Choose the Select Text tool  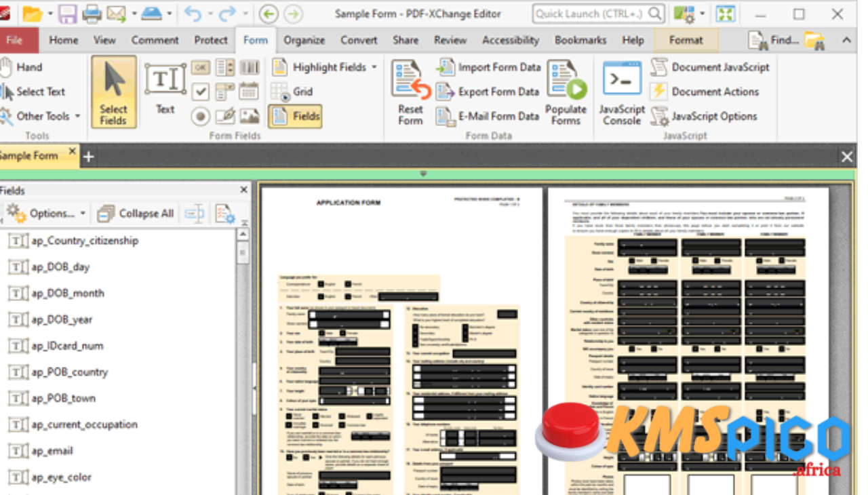tap(34, 92)
